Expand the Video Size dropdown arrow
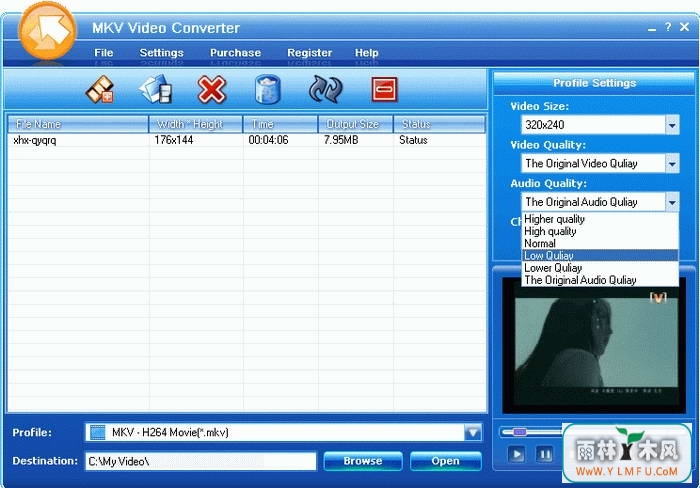Viewport: 700px width, 488px height. pyautogui.click(x=672, y=125)
